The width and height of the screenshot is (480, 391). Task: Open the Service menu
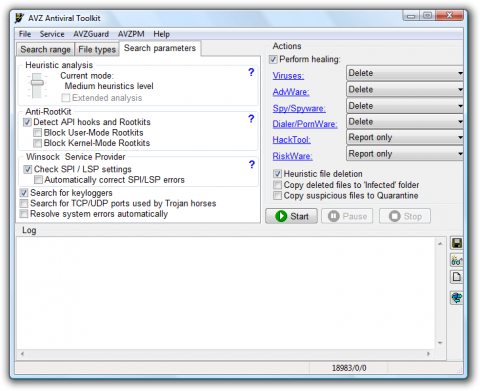pyautogui.click(x=52, y=34)
